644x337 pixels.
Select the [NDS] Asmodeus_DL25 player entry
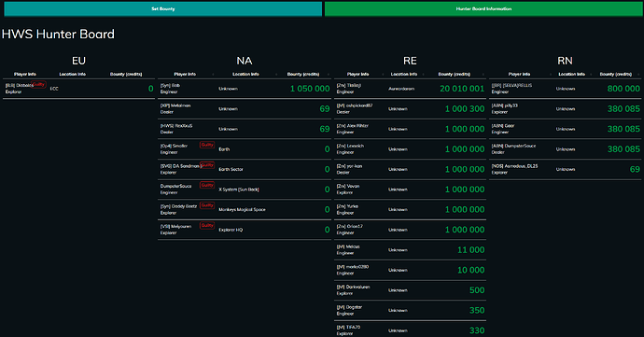(x=514, y=169)
